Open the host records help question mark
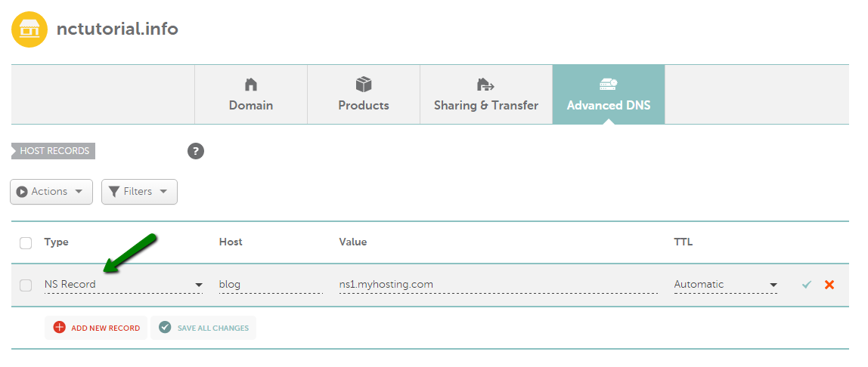This screenshot has height=367, width=868. click(196, 151)
